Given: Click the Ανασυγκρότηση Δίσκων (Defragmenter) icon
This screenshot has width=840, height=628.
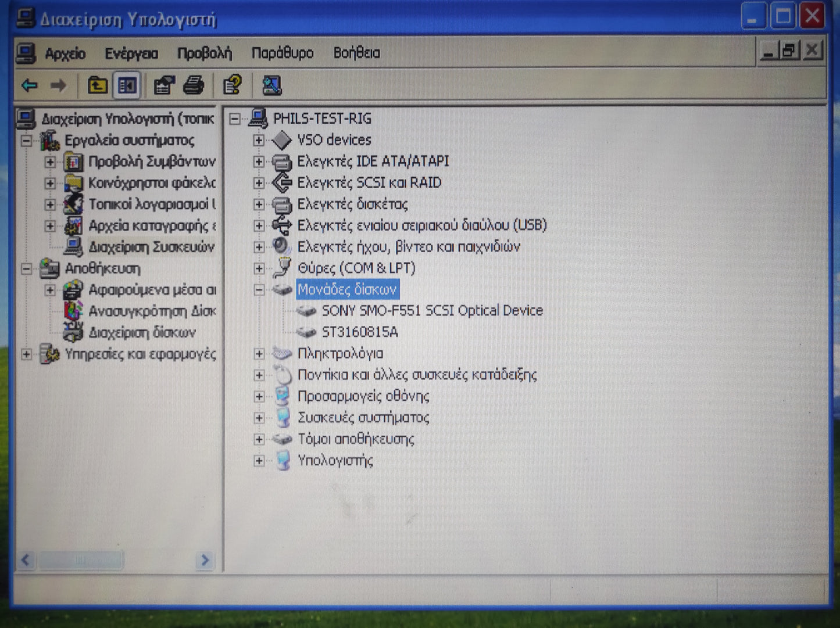Looking at the screenshot, I should click(x=73, y=311).
